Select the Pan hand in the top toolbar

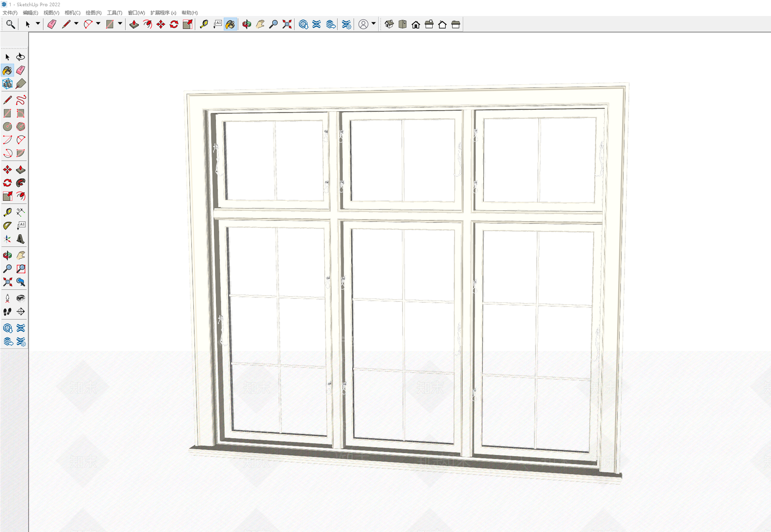(260, 24)
